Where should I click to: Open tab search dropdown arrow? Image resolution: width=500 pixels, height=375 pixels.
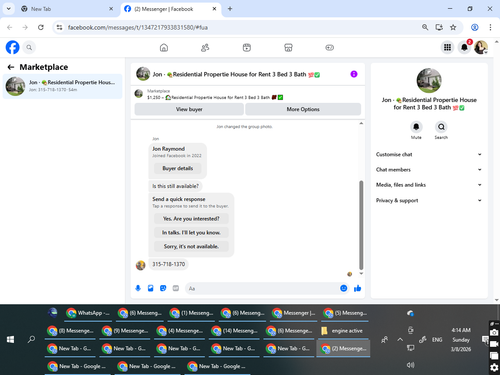tap(9, 9)
